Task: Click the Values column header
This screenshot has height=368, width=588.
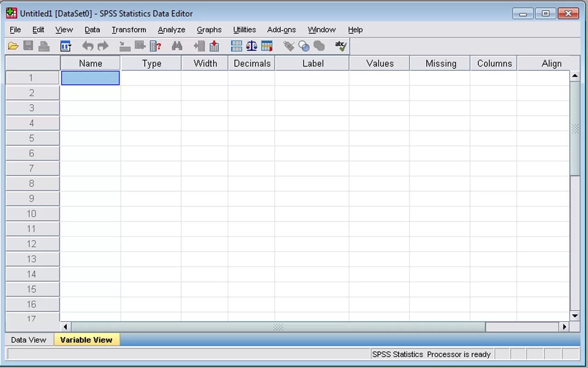Action: coord(380,63)
